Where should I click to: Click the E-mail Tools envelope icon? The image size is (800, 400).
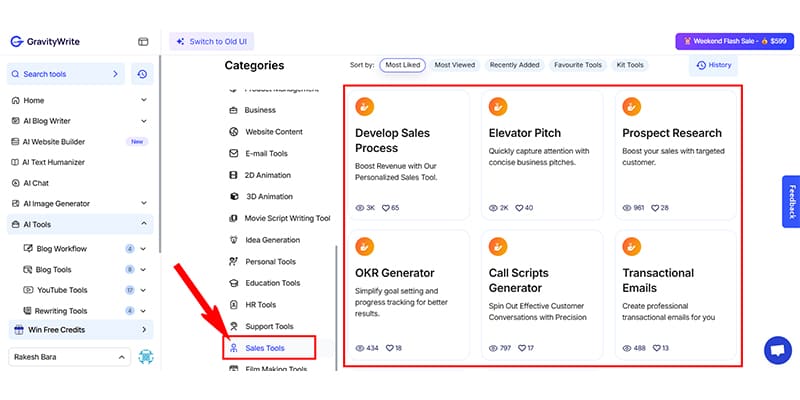coord(234,153)
